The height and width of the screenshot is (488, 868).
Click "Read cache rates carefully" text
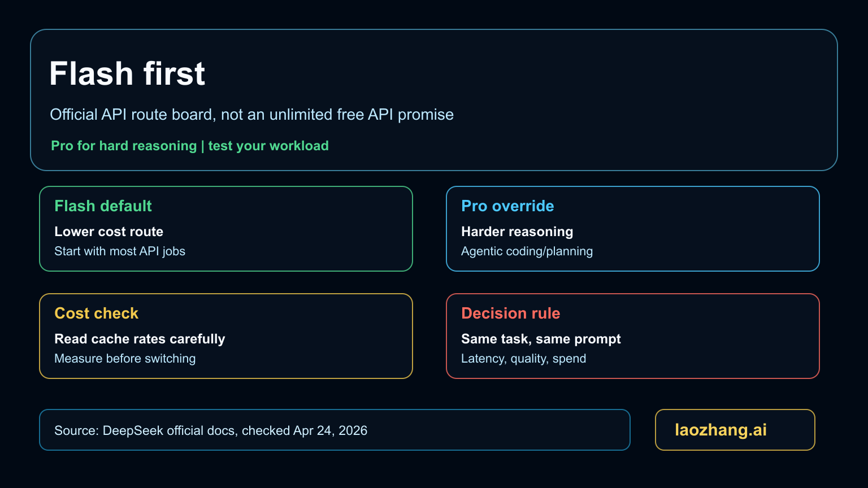coord(140,339)
